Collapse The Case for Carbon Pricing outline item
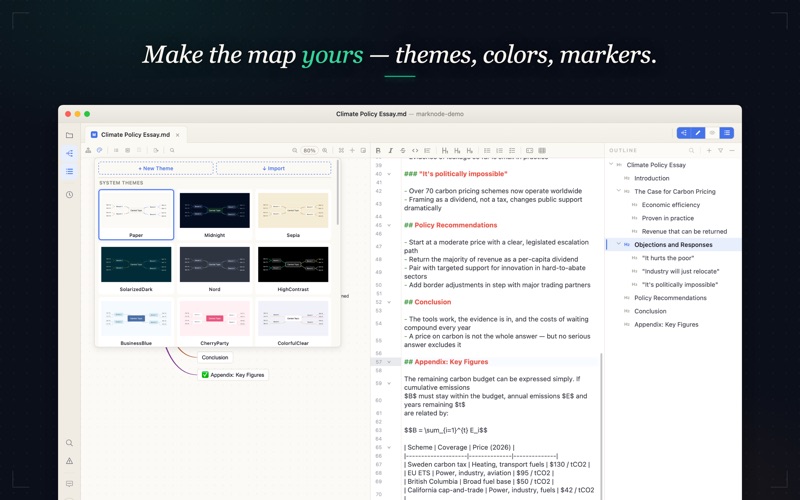The height and width of the screenshot is (500, 800). (x=619, y=191)
